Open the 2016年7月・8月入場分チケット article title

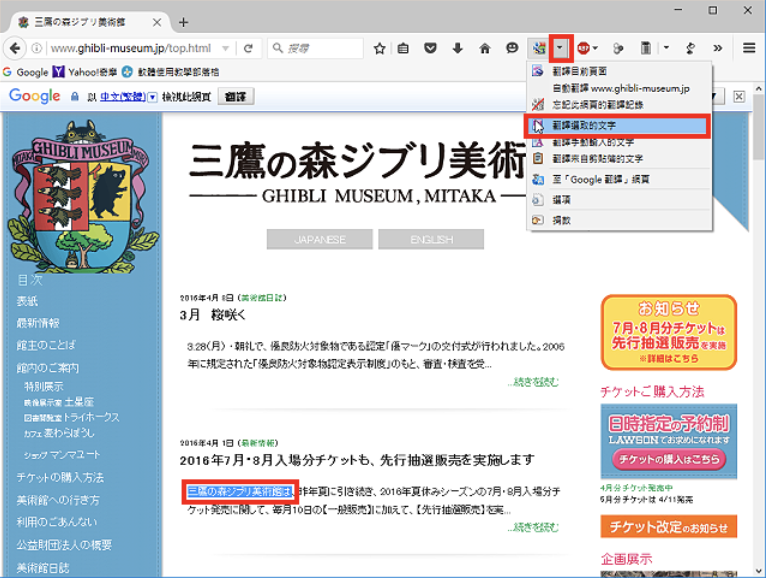(357, 460)
